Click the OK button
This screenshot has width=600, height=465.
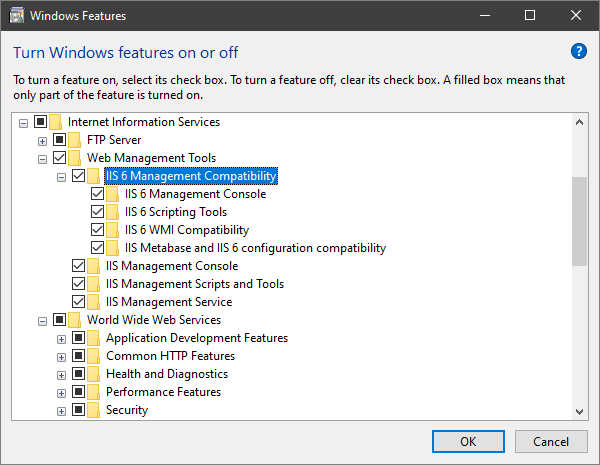(468, 442)
